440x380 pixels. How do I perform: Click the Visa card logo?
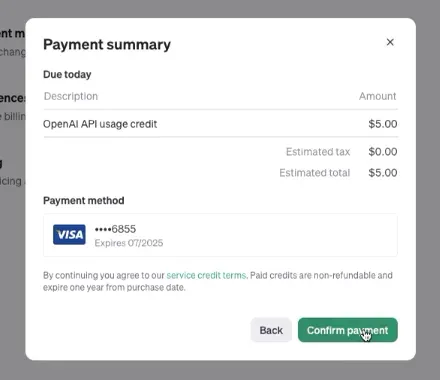69,235
